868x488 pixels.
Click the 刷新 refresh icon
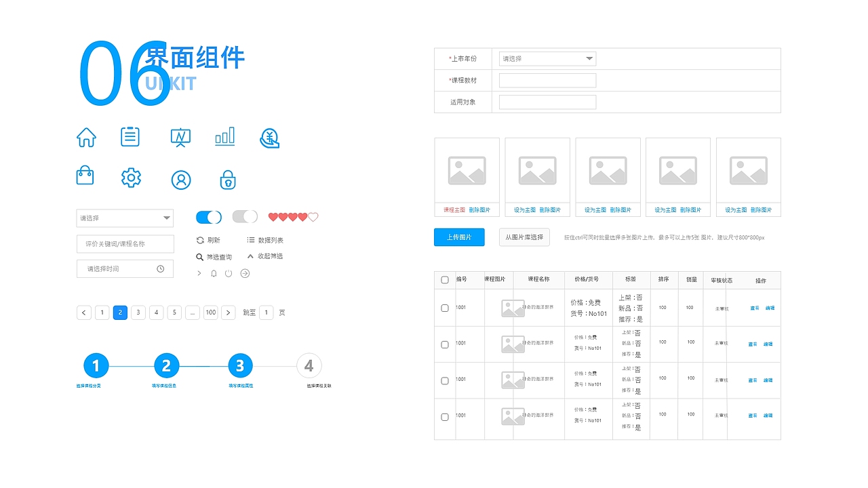200,240
